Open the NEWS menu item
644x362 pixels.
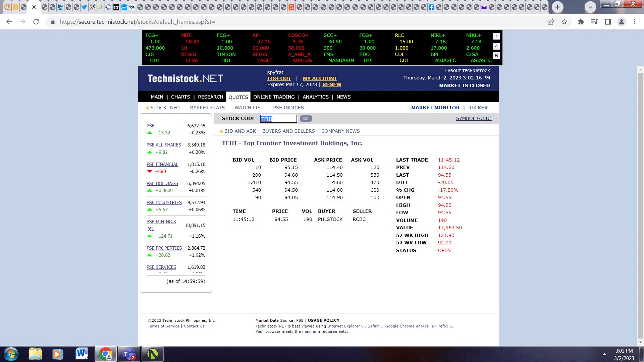coord(343,97)
